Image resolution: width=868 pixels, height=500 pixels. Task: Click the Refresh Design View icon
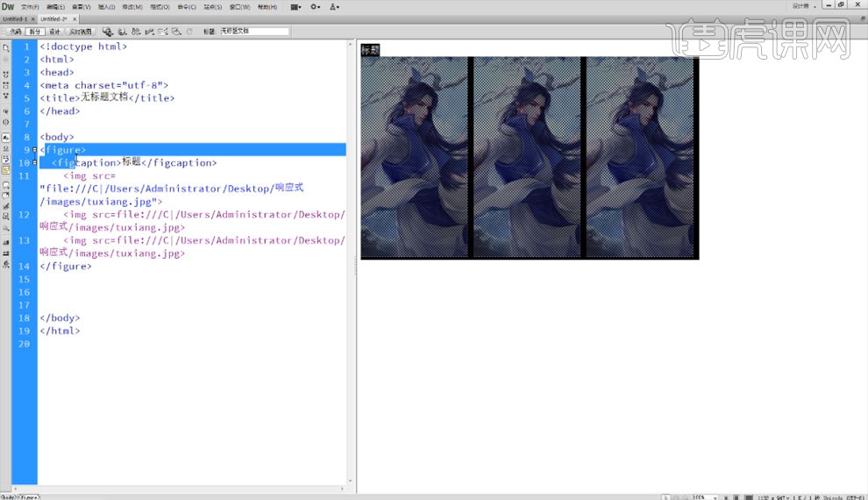coord(189,32)
